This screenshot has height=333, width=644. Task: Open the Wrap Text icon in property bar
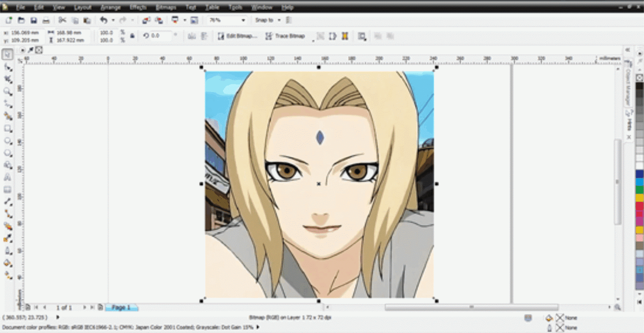[x=362, y=36]
